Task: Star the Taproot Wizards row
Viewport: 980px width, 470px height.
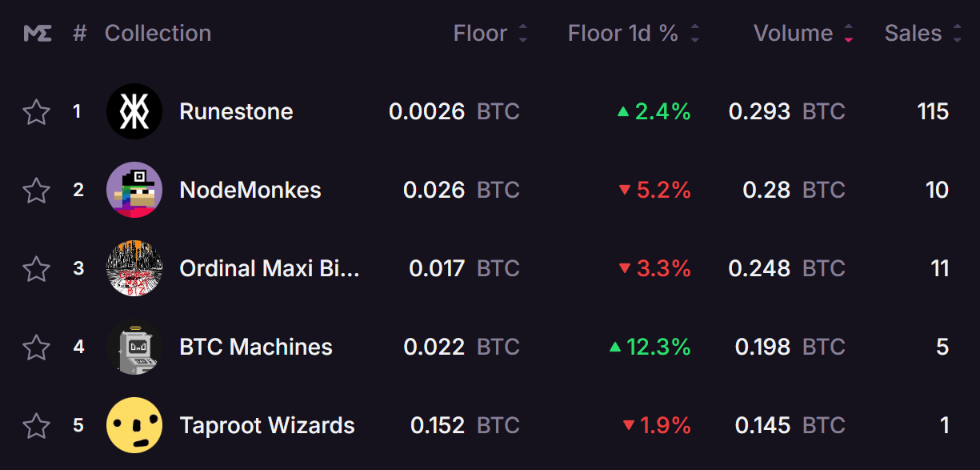Action: coord(36,425)
